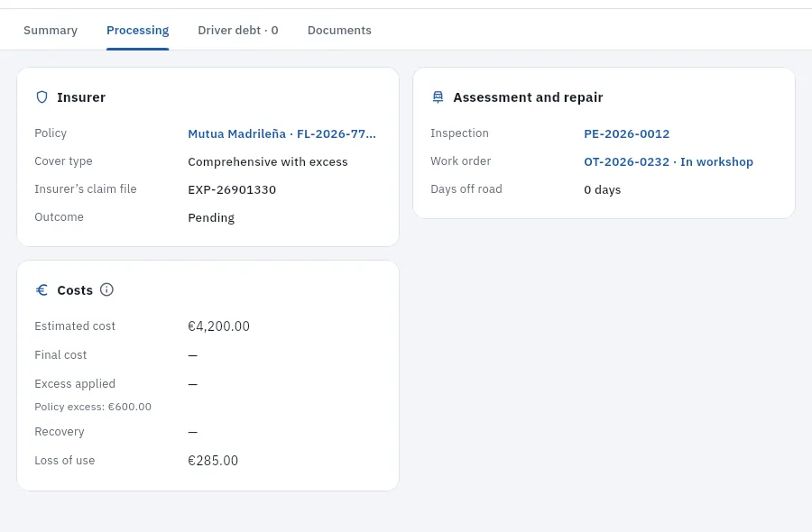Click loss of use €285.00
The width and height of the screenshot is (812, 532).
(213, 461)
